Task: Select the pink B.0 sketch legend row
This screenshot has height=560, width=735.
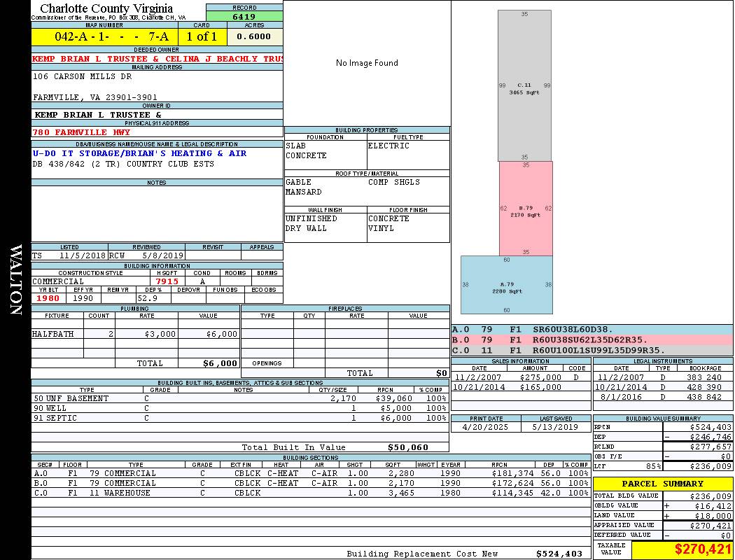Action: 591,339
